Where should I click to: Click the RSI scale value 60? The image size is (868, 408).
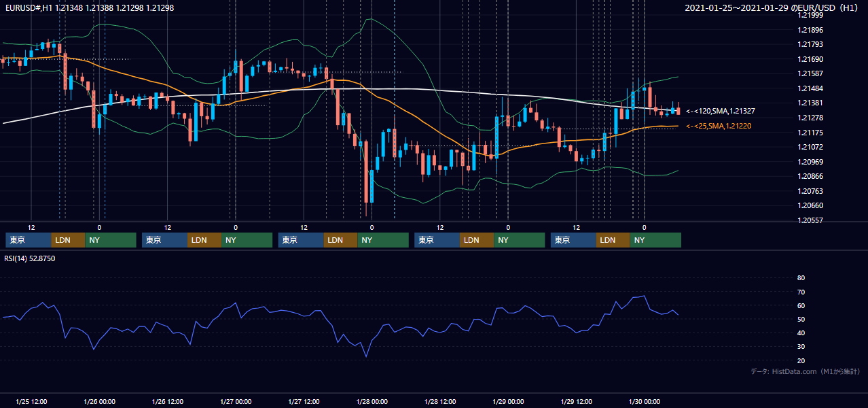click(x=801, y=305)
